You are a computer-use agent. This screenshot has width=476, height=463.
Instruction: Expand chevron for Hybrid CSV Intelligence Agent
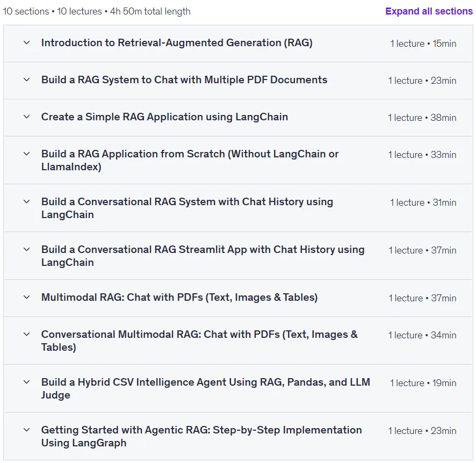(27, 382)
